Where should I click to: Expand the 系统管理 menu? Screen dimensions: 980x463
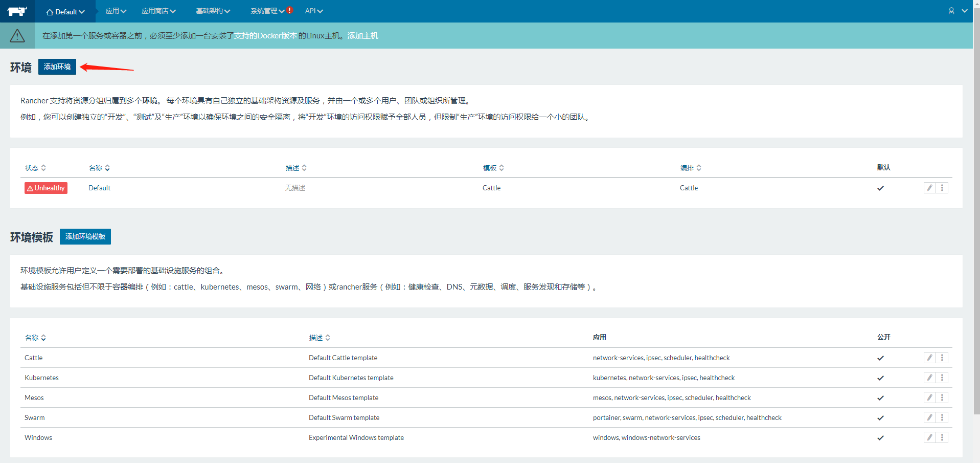(267, 11)
